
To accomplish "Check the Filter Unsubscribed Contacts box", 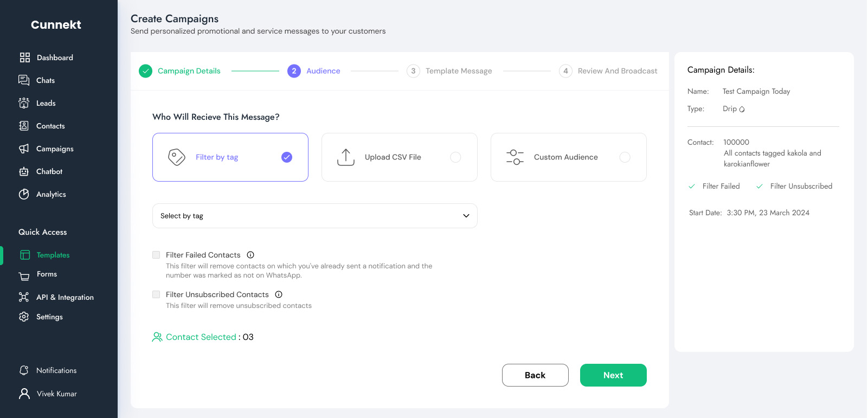I will coord(156,294).
